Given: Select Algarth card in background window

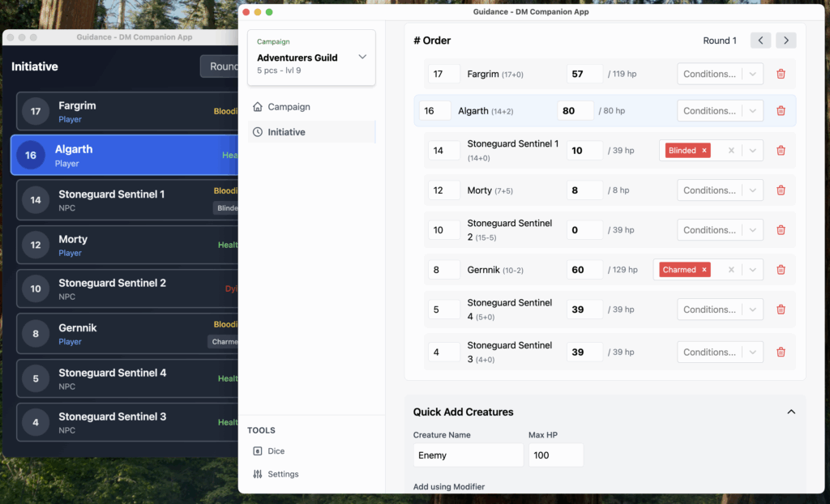Looking at the screenshot, I should point(124,155).
